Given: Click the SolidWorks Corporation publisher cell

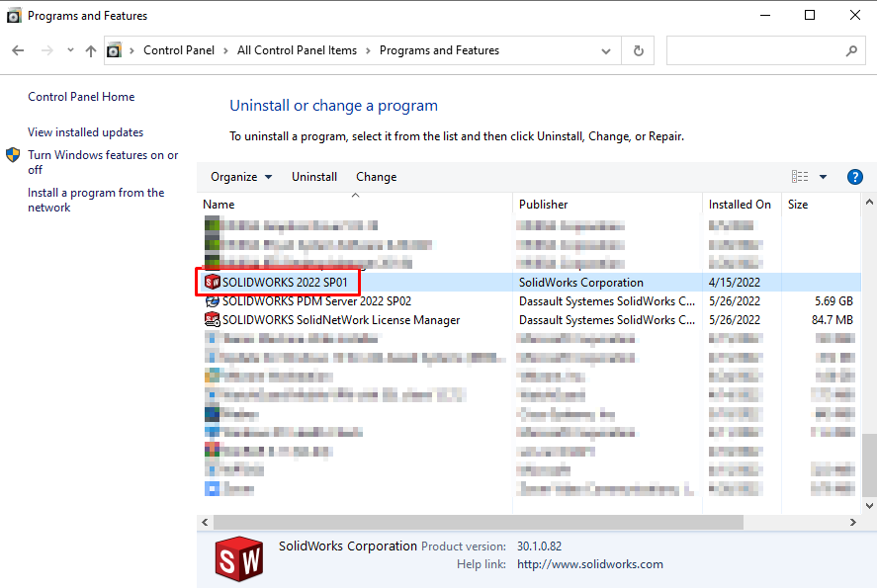Looking at the screenshot, I should coord(581,283).
